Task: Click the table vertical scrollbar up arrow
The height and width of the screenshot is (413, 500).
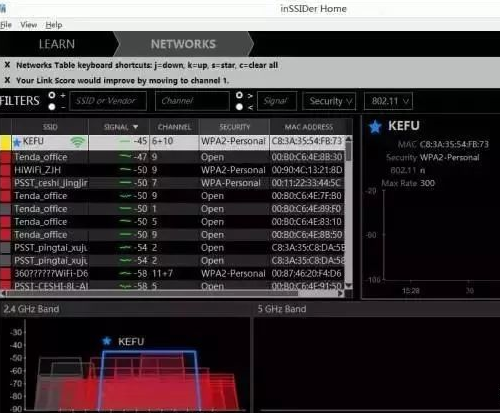Action: point(349,139)
